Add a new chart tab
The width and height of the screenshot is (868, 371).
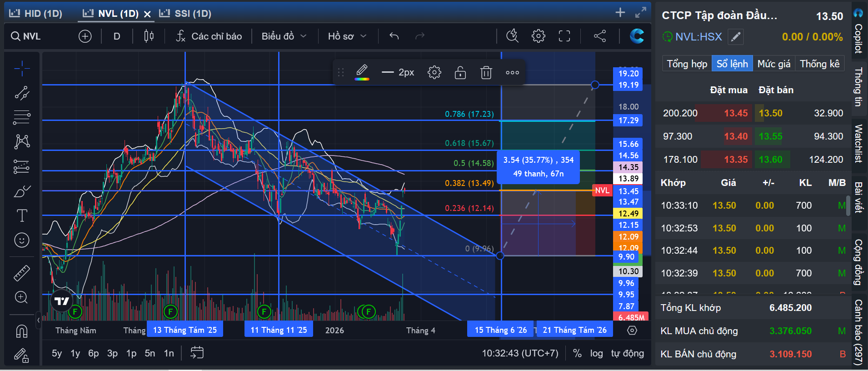click(x=620, y=13)
